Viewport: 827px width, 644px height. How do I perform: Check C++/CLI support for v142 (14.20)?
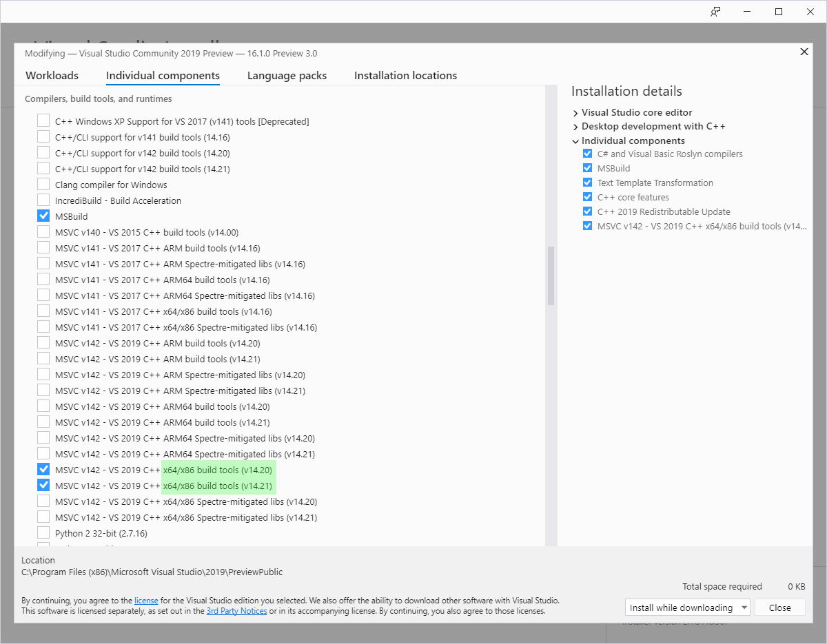43,153
